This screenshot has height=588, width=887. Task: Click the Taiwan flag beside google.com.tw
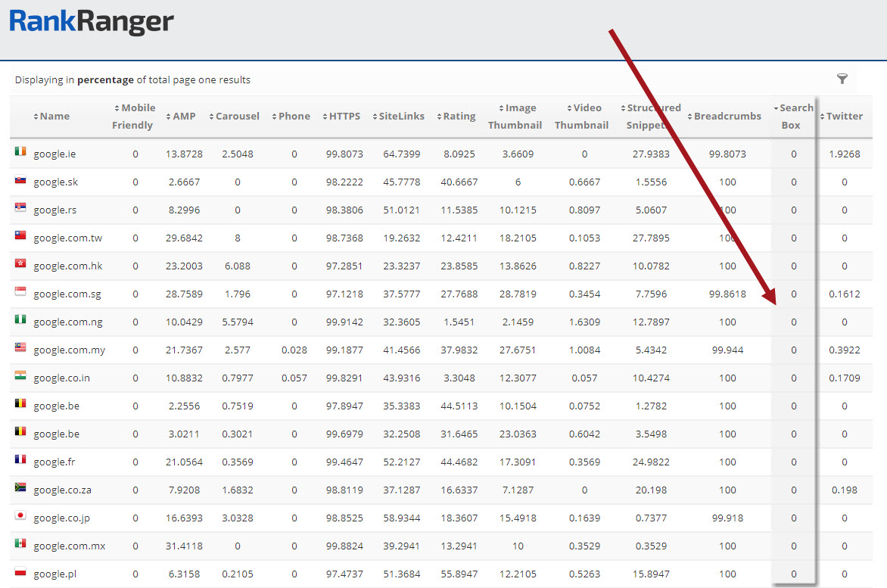coord(20,236)
